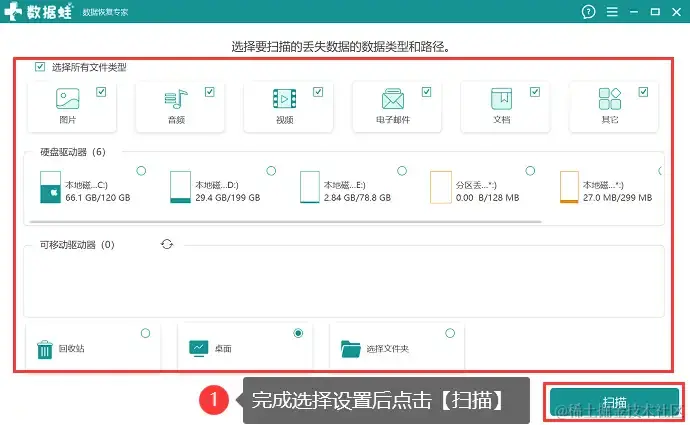Click the 回收站 recycle bin icon
690x425 pixels.
[x=44, y=350]
